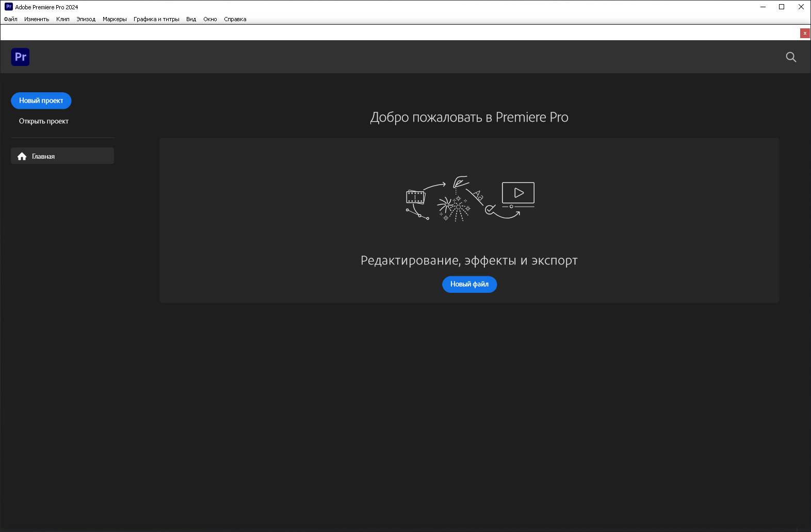Open the Маркеры menu
This screenshot has height=532, width=811.
(x=115, y=19)
